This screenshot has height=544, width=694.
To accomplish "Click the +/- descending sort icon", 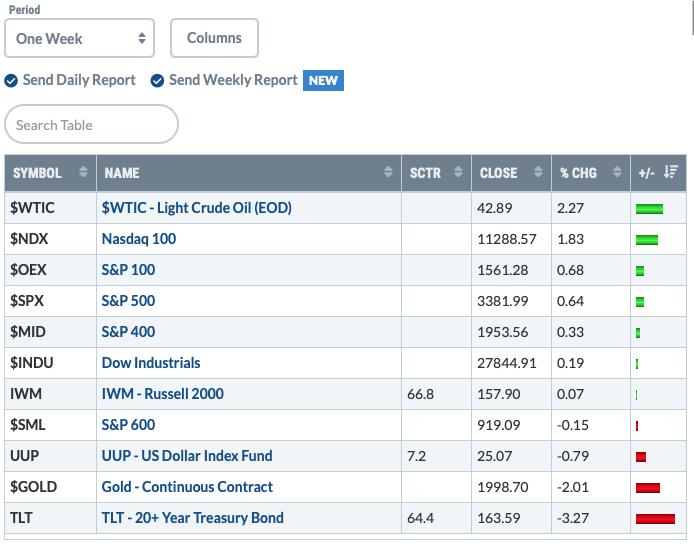I will (671, 172).
